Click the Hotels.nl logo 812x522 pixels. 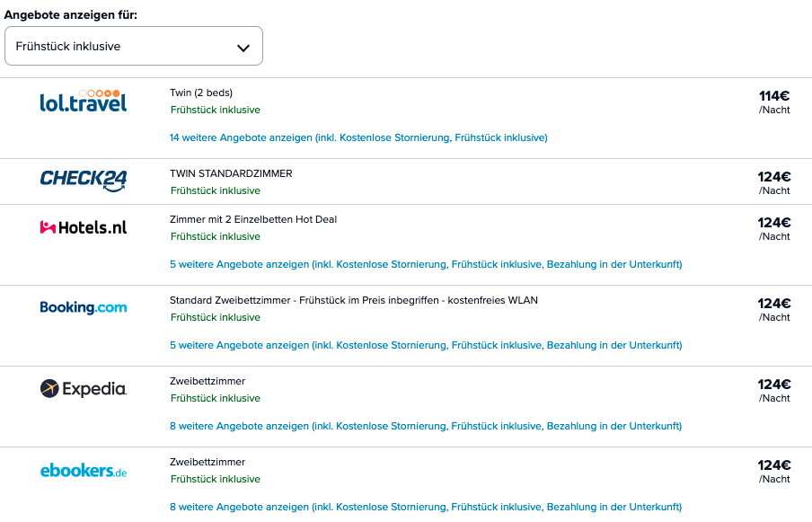coord(84,227)
